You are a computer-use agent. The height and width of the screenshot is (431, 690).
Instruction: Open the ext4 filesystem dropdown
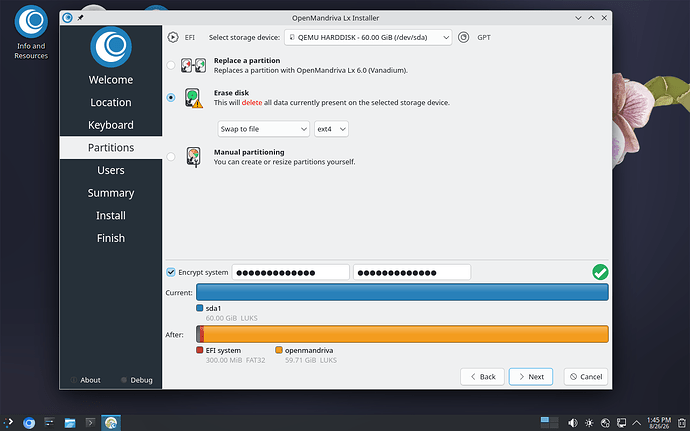[331, 129]
